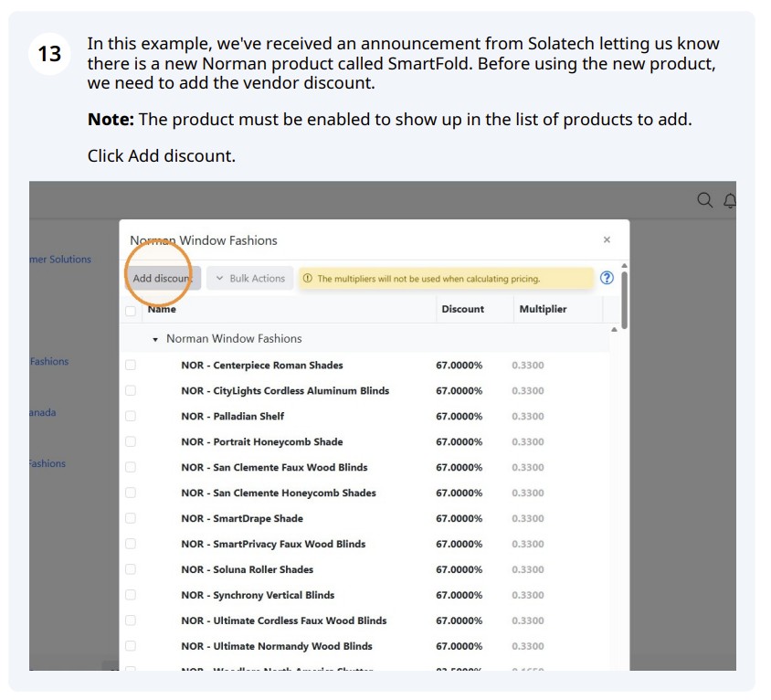Click the 0.3300 multiplier for Ultimate Normandy Wood Blinds

pos(528,646)
